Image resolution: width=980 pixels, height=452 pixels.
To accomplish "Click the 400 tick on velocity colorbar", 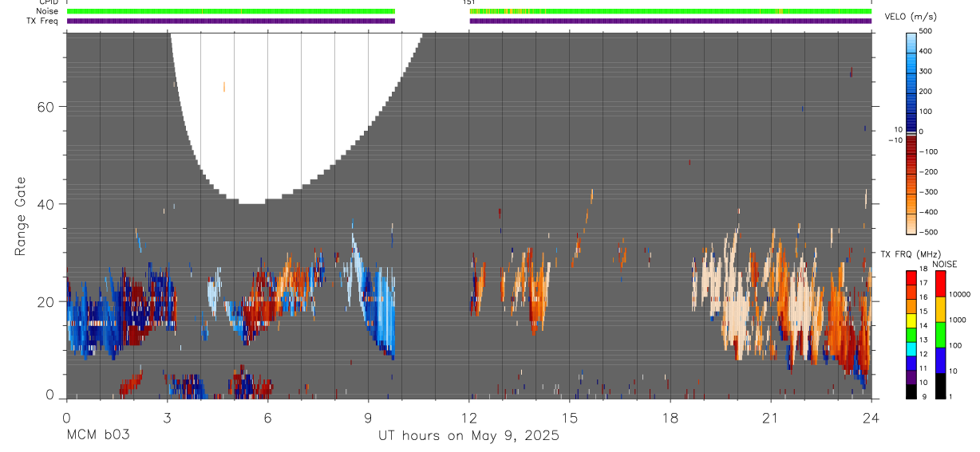I will [927, 51].
